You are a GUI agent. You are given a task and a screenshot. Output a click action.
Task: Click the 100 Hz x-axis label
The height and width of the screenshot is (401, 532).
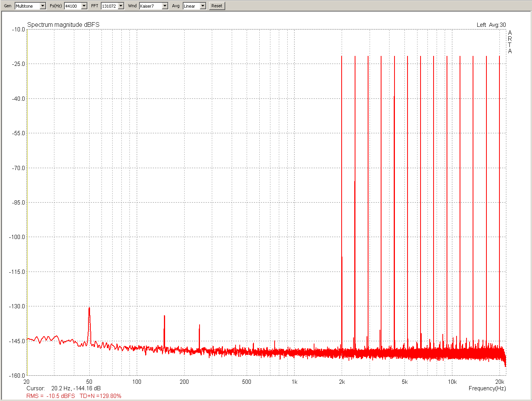tap(137, 382)
